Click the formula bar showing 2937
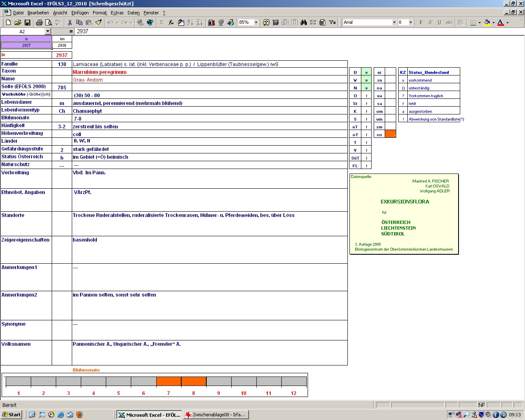The height and width of the screenshot is (420, 525). 299,32
